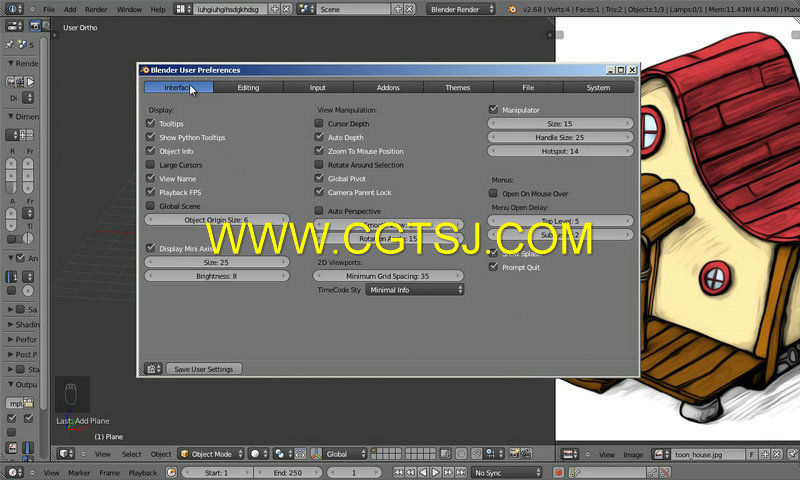The height and width of the screenshot is (480, 800).
Task: Open the image editor type selector icon
Action: [x=570, y=454]
